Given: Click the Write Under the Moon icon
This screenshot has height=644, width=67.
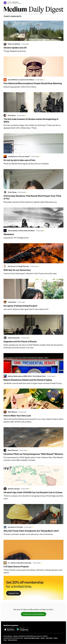Looking at the screenshot, I should tap(5, 230).
